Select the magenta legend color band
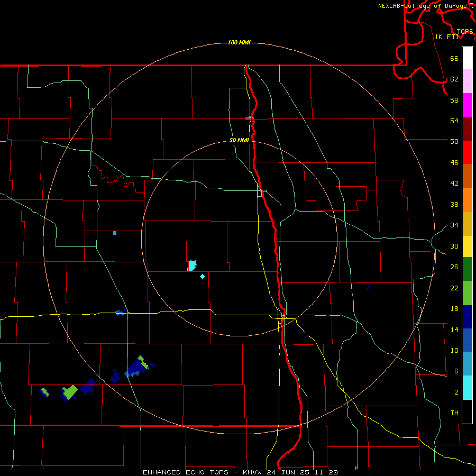Viewport: 476px width, 476px height. tap(467, 105)
